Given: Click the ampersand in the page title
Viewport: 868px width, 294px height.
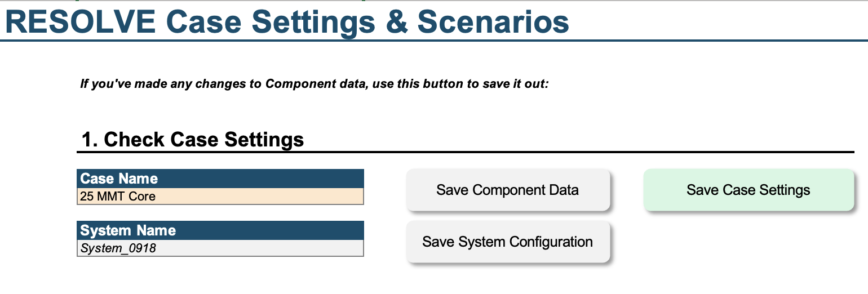Looking at the screenshot, I should click(x=395, y=21).
